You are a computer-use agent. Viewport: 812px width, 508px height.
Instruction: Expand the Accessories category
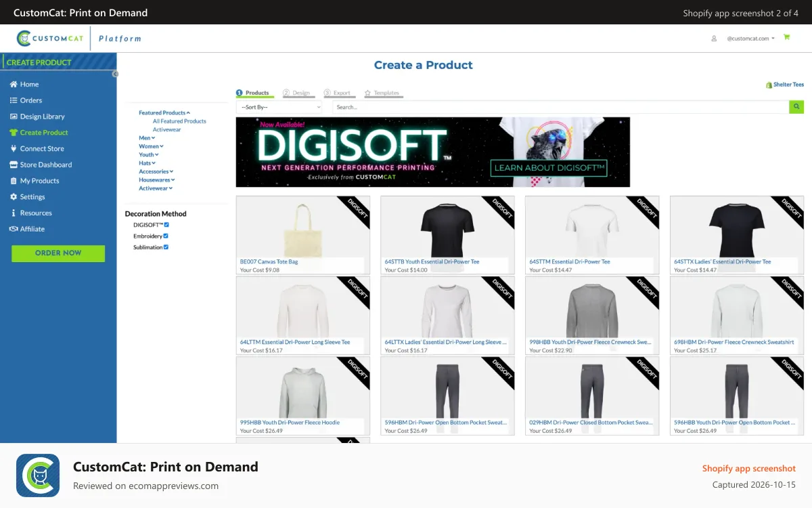tap(156, 171)
